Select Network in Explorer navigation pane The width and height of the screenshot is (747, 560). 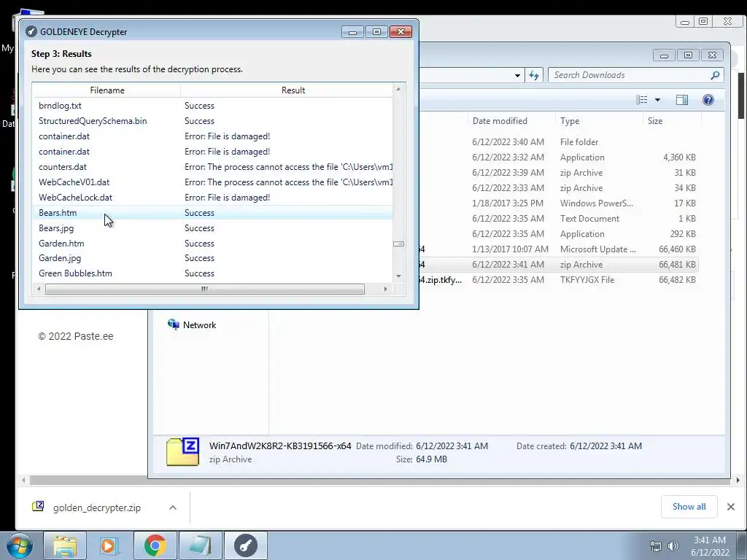192,324
